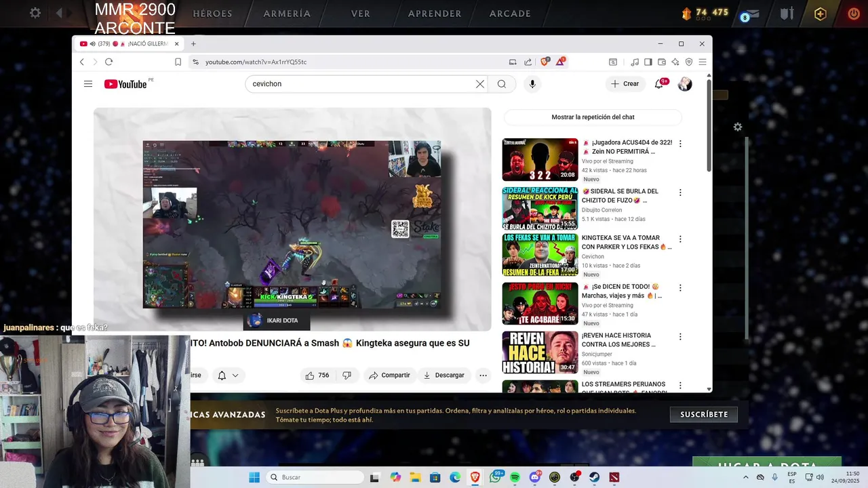868x488 pixels.
Task: Bookmark the current page
Action: 178,62
